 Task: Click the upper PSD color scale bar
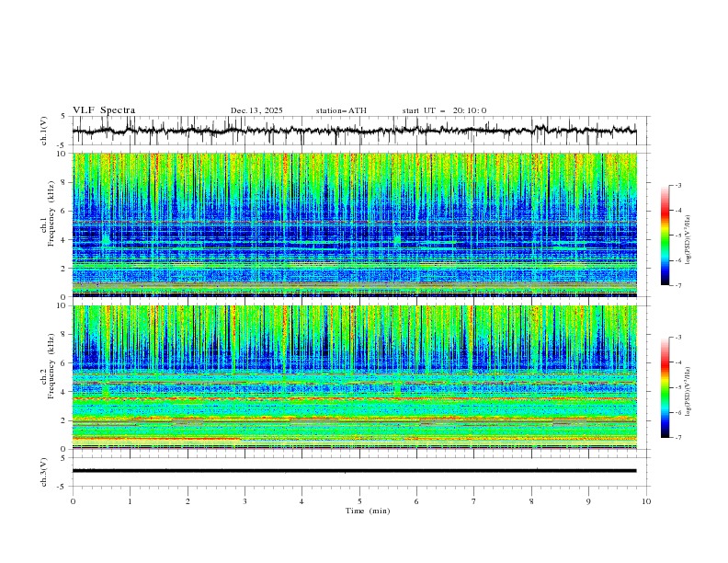coord(665,236)
